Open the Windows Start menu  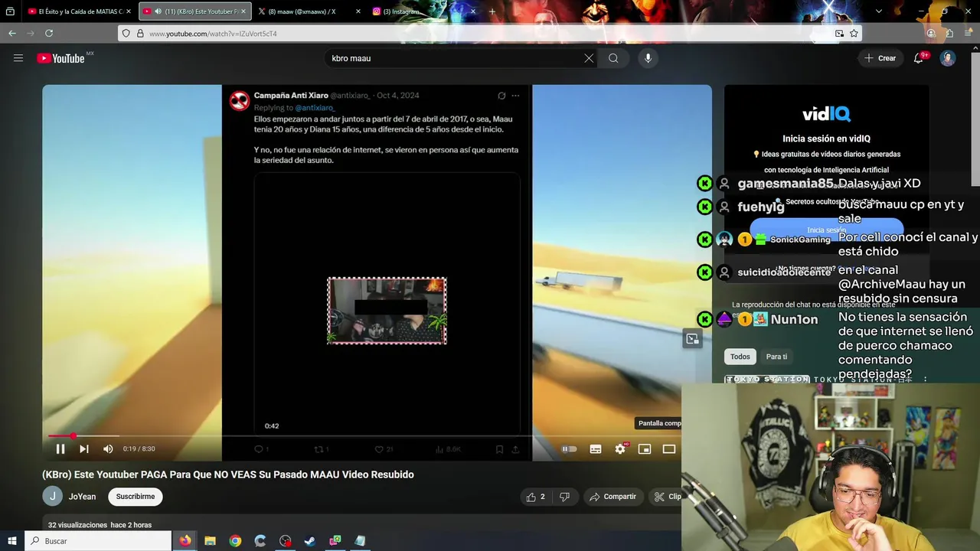pyautogui.click(x=11, y=541)
